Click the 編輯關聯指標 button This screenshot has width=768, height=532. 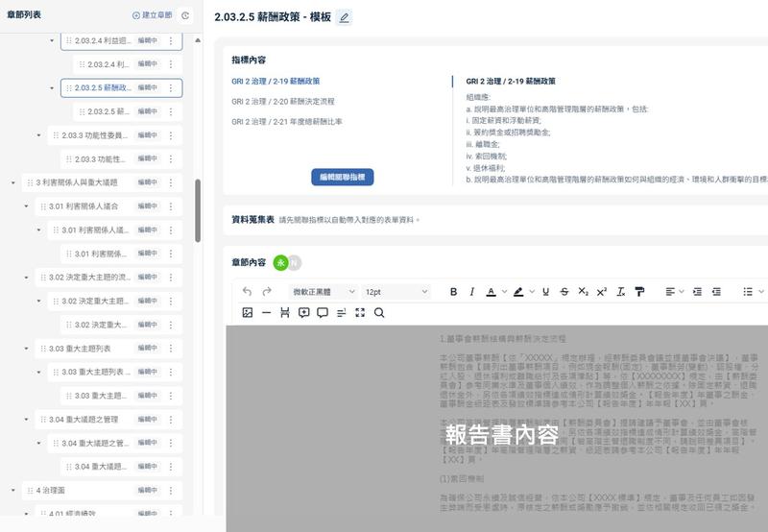(342, 177)
